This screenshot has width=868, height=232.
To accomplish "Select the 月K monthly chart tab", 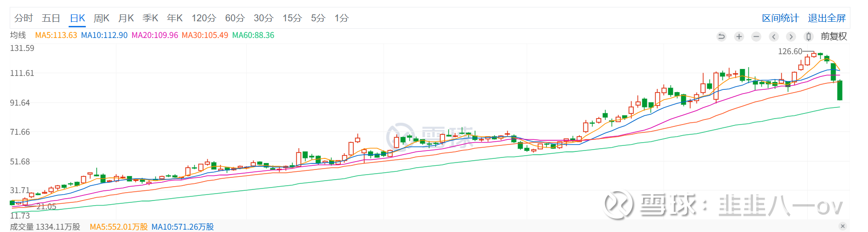I will (126, 18).
